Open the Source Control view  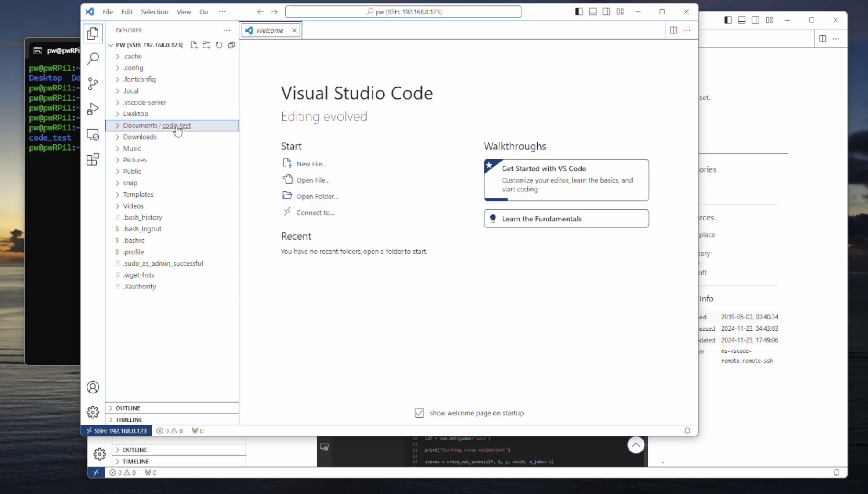[x=93, y=83]
